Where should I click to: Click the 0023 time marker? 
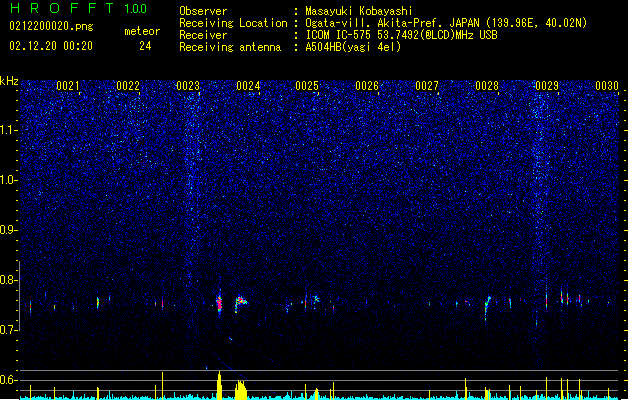[x=188, y=86]
